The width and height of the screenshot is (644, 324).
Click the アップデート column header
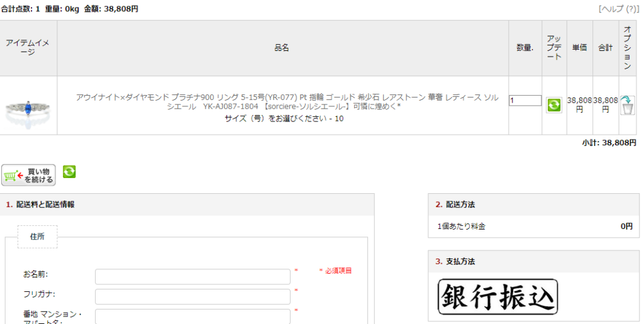(554, 48)
